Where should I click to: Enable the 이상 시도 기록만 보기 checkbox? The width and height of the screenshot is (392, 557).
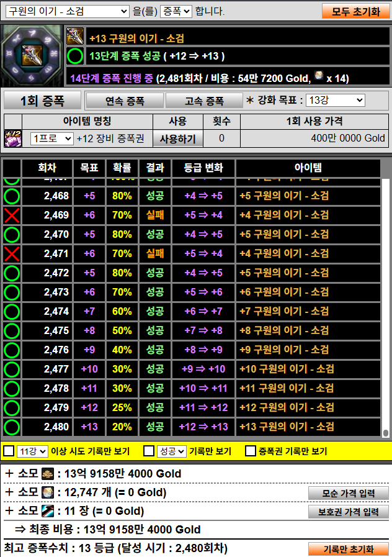pyautogui.click(x=9, y=451)
